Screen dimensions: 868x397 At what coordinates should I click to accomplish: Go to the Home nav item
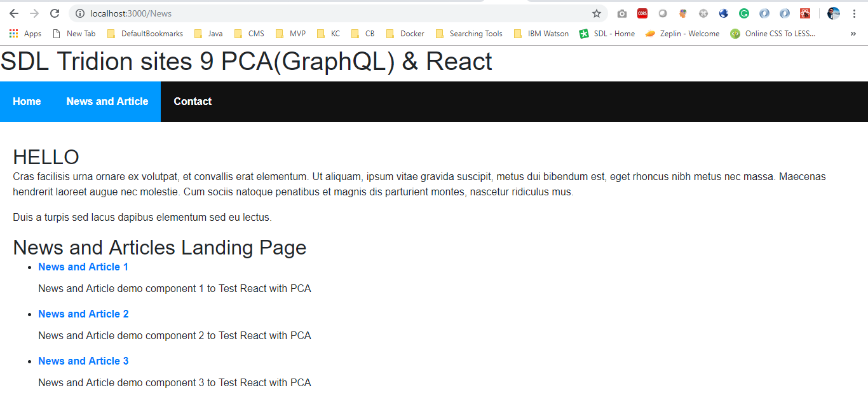click(x=27, y=101)
